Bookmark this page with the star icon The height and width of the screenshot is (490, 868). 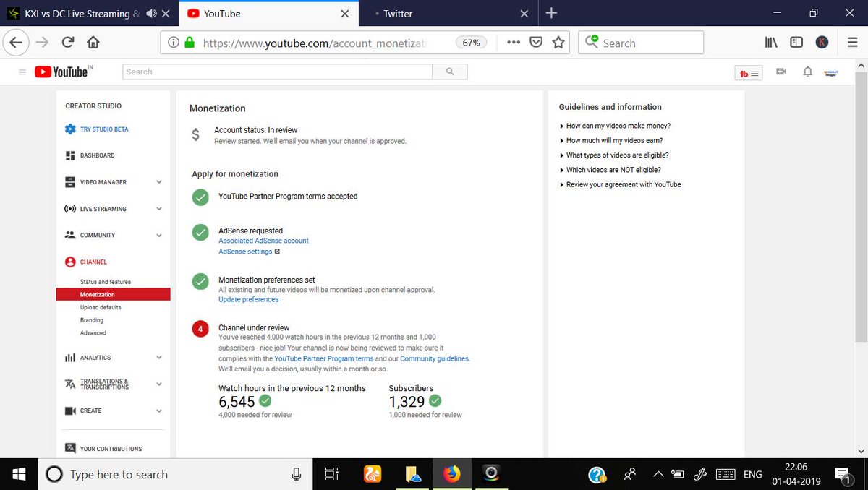click(558, 43)
